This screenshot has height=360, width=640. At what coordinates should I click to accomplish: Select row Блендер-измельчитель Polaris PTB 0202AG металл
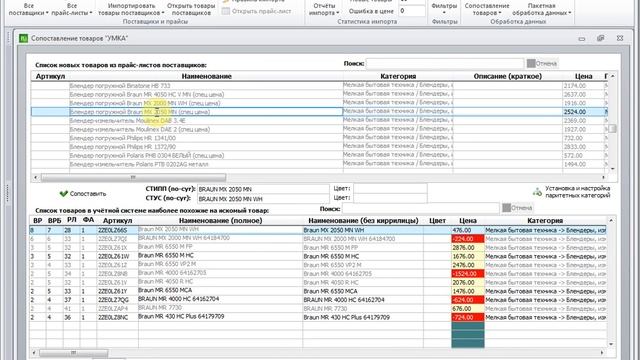coord(319,164)
